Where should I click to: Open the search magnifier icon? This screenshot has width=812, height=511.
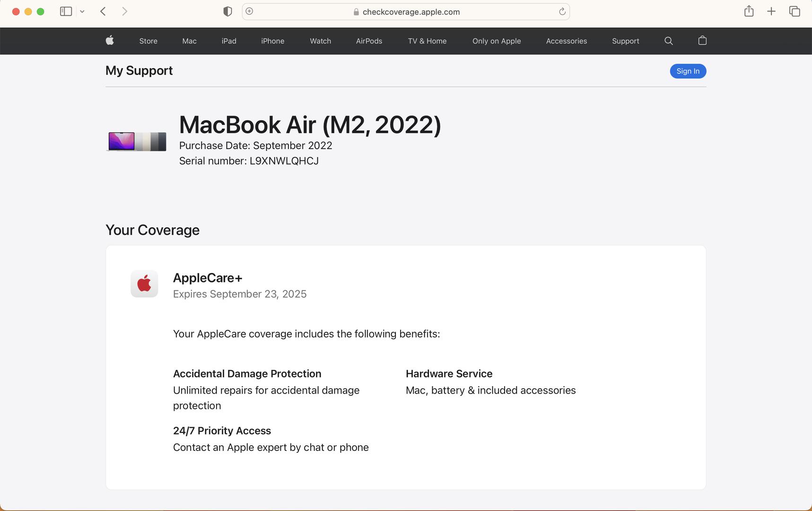[x=668, y=41]
